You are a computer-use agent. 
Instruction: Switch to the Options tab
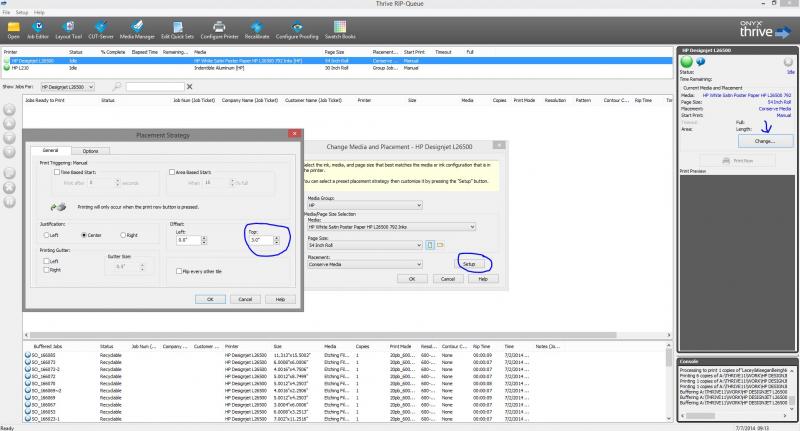[90, 151]
